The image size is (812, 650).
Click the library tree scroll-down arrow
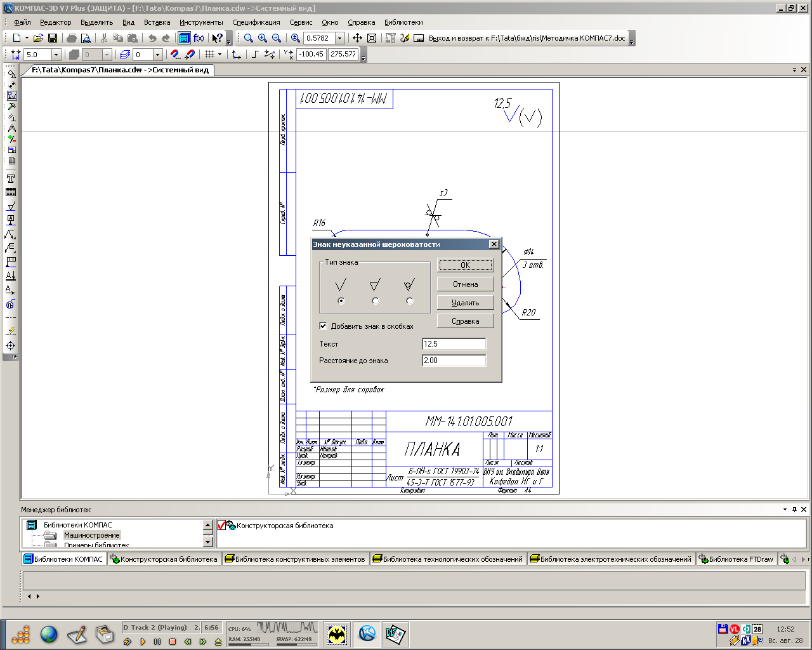click(x=208, y=541)
